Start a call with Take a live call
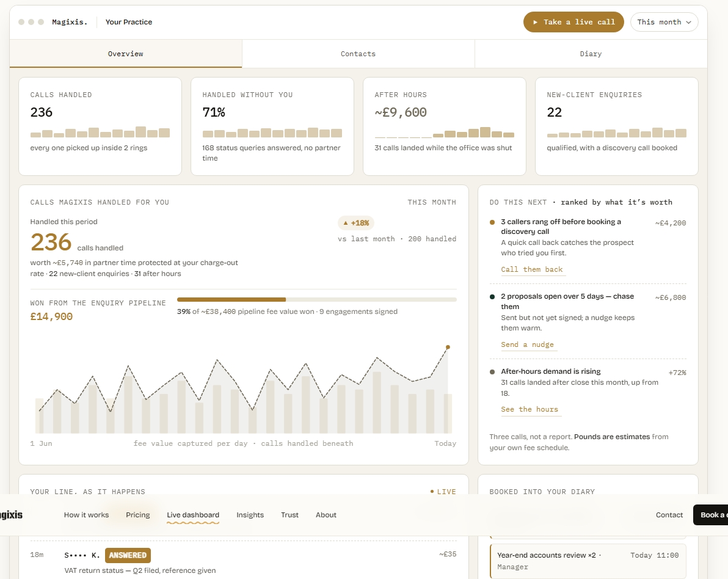The width and height of the screenshot is (728, 579). (x=573, y=22)
